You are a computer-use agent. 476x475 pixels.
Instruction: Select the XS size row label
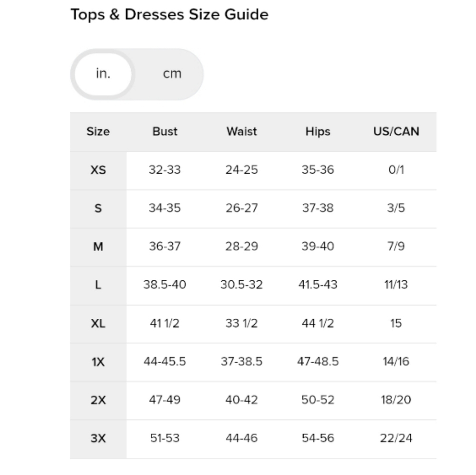pos(98,170)
